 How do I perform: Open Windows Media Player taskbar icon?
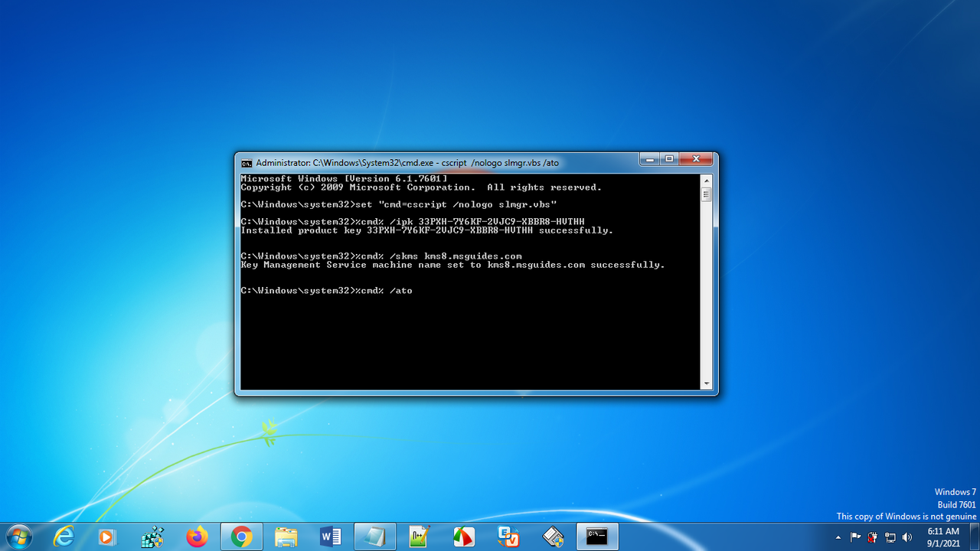(x=108, y=537)
